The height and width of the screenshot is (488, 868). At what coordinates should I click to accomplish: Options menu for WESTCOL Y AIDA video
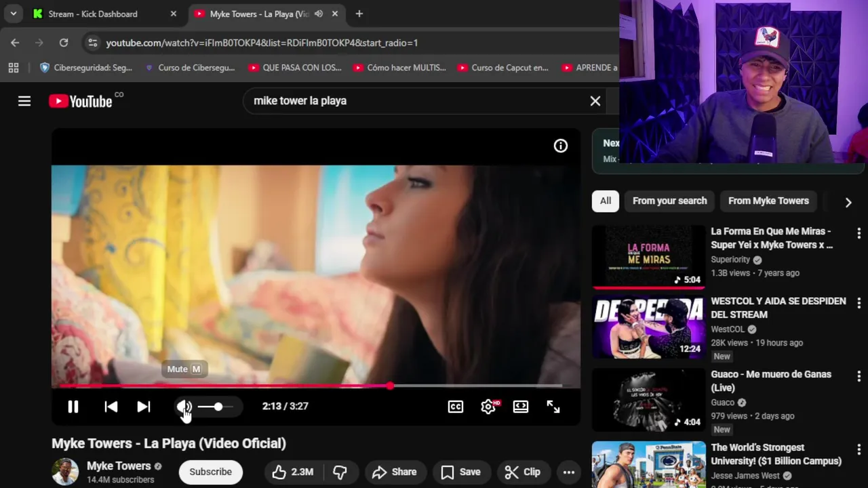[x=859, y=303]
